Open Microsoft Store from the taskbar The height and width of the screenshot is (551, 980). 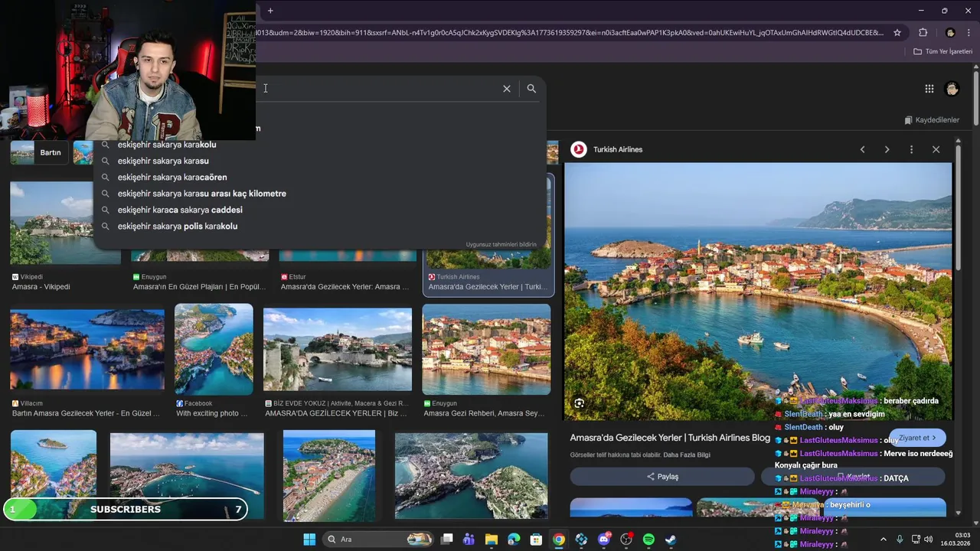(x=537, y=540)
